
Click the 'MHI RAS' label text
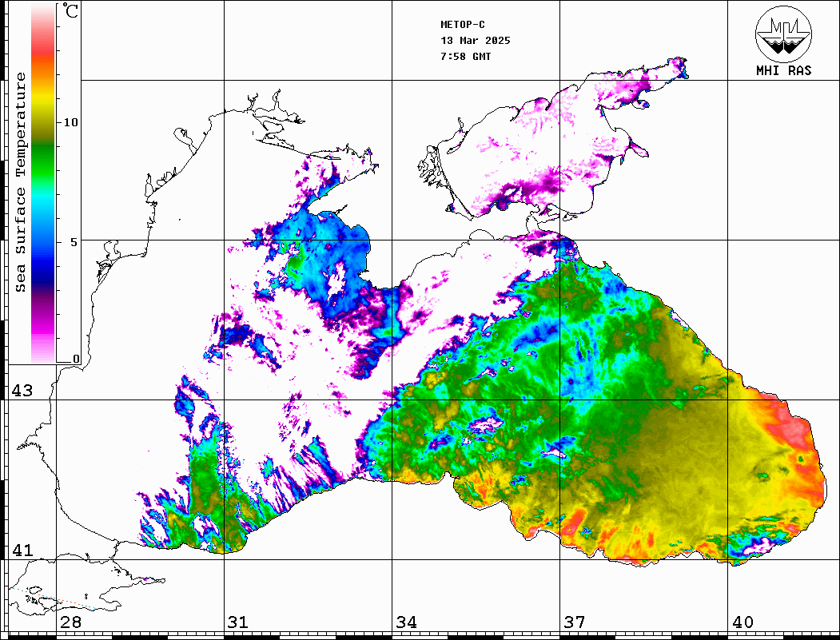(784, 70)
